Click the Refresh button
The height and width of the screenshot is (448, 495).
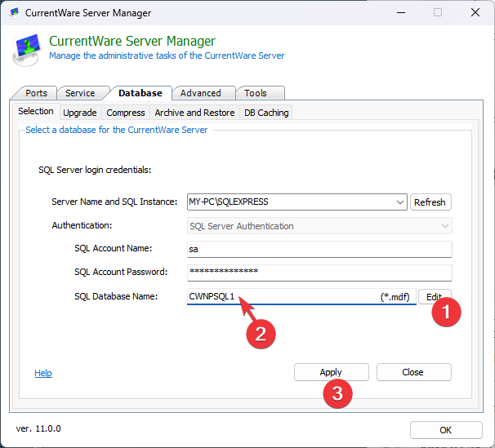click(430, 202)
